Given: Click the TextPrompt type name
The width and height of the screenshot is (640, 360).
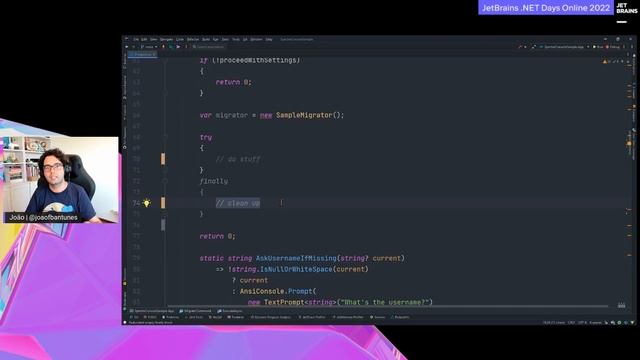Looking at the screenshot, I should 284,302.
